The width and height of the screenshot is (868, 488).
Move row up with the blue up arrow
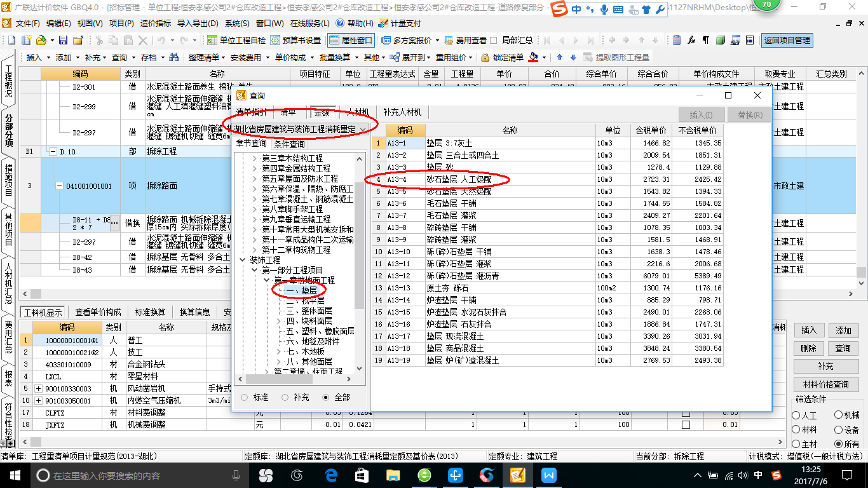coord(560,57)
